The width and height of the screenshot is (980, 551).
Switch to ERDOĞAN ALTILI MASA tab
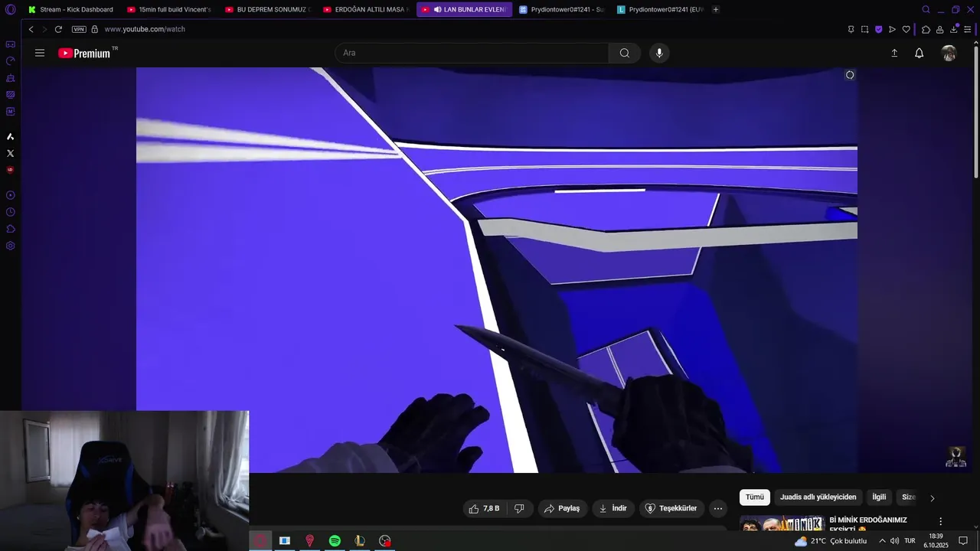[x=365, y=9]
